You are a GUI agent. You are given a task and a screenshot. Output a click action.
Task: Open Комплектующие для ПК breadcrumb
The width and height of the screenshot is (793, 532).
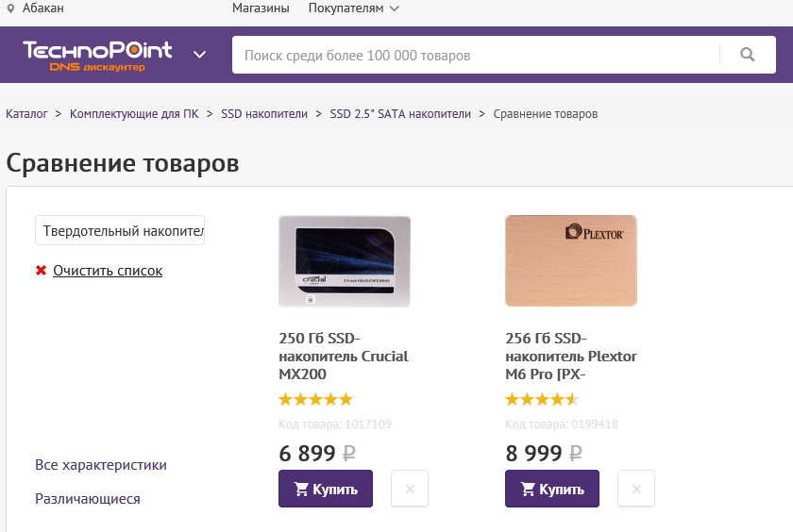coord(134,114)
